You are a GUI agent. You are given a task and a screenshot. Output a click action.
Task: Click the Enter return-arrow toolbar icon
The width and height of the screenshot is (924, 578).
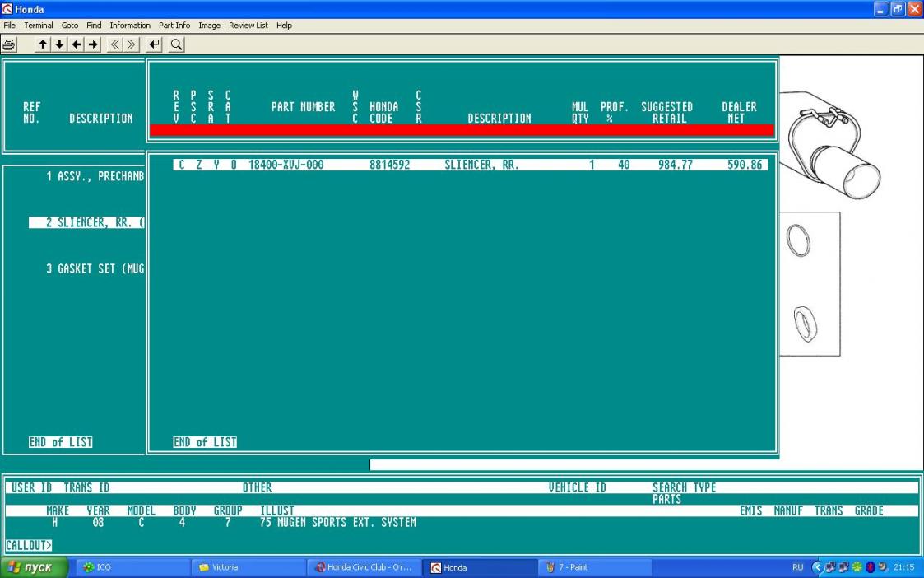click(x=155, y=44)
